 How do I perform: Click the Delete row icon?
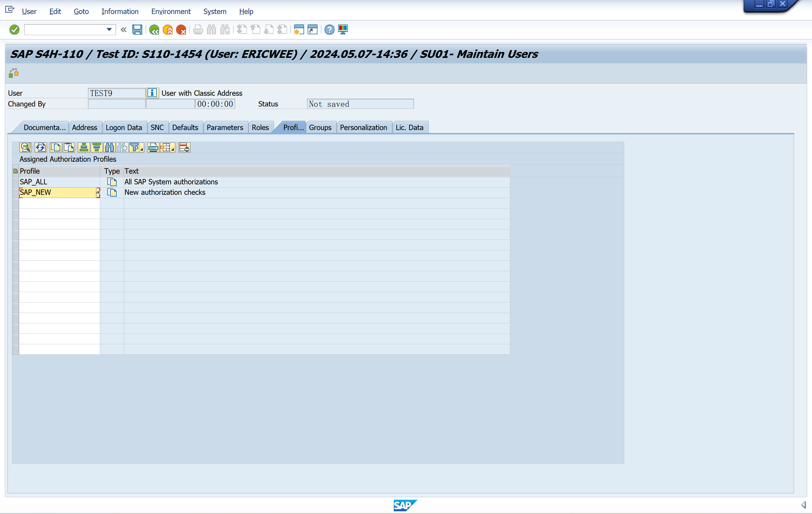184,147
